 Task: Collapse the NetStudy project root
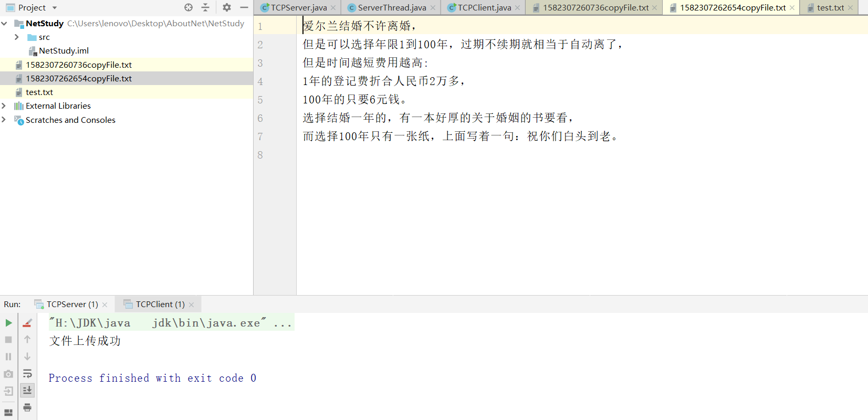pyautogui.click(x=4, y=24)
